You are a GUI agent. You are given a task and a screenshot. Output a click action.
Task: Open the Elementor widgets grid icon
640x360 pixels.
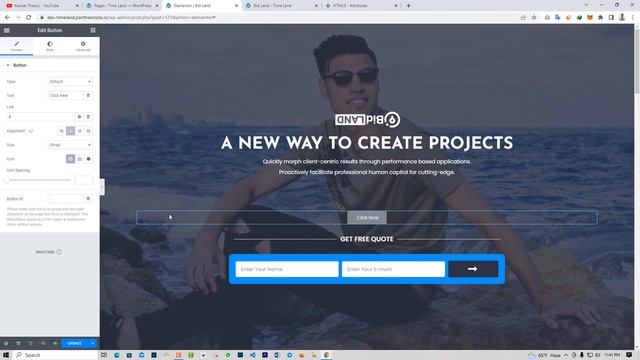pos(93,30)
